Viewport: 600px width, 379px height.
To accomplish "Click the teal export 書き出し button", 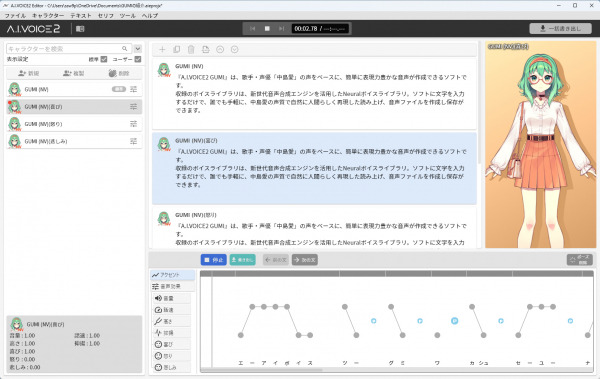I will click(243, 260).
